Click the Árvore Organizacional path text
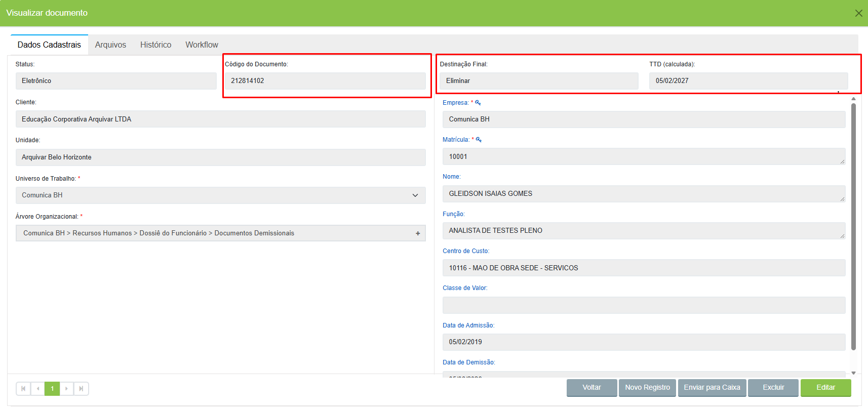Image resolution: width=868 pixels, height=411 pixels. [159, 233]
